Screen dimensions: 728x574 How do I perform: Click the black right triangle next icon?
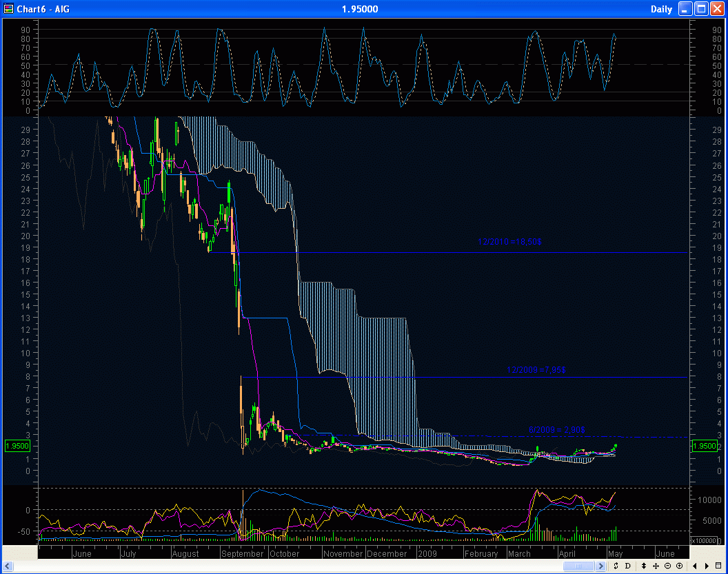[707, 566]
